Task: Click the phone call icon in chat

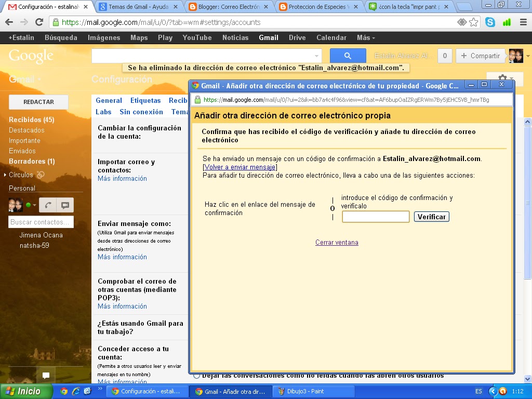Action: click(48, 205)
